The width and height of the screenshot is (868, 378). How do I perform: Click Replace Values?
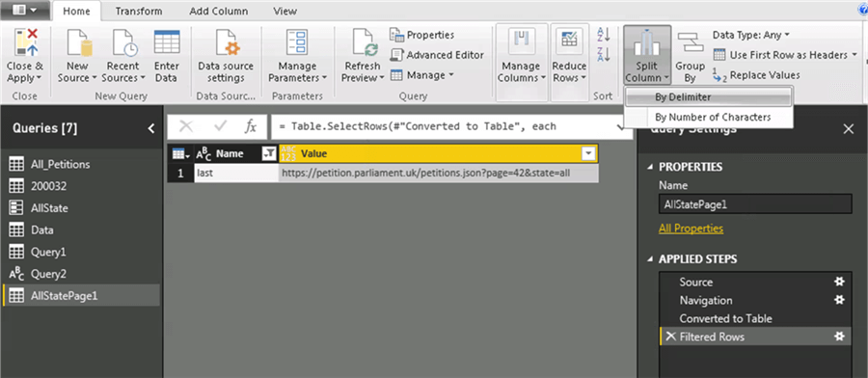coord(756,74)
